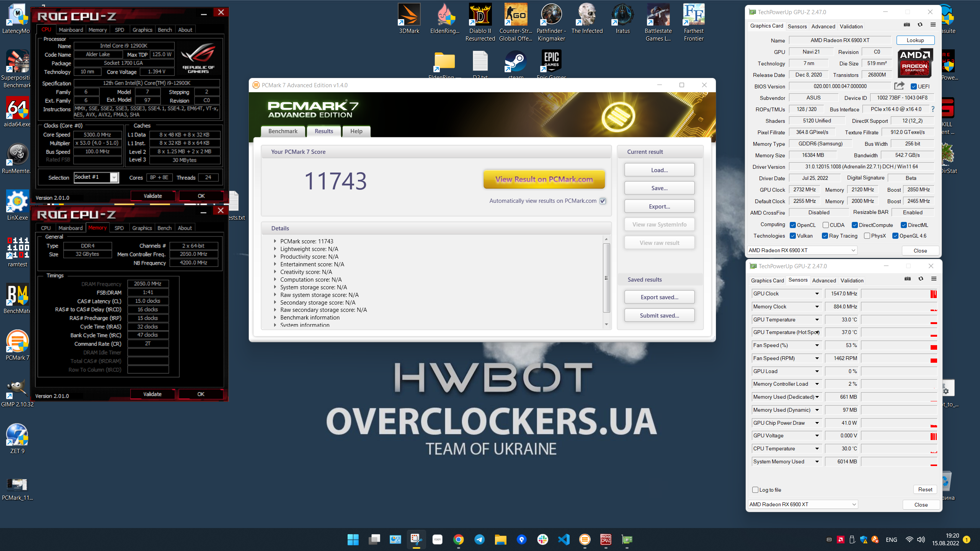Click the Fan Speed (%) sensor graph

(x=899, y=346)
